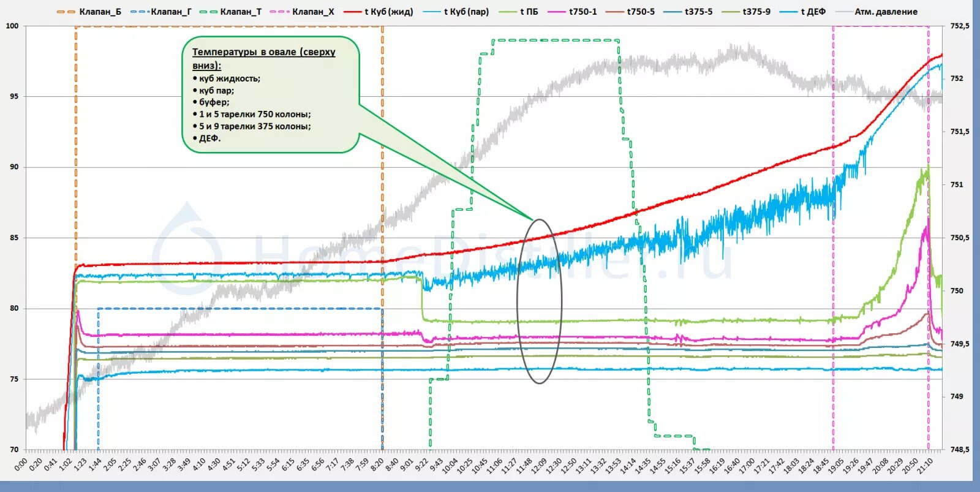
Task: Select the t ПБ legend entry
Action: (x=518, y=12)
